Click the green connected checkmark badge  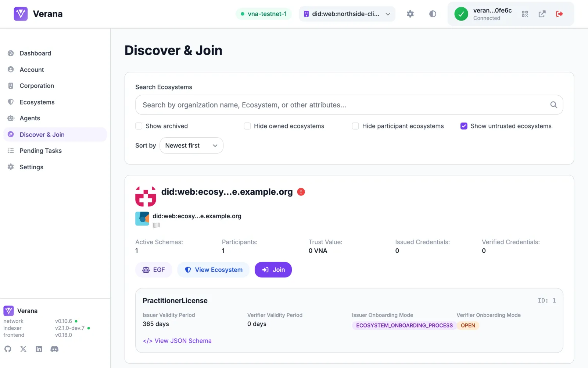461,14
